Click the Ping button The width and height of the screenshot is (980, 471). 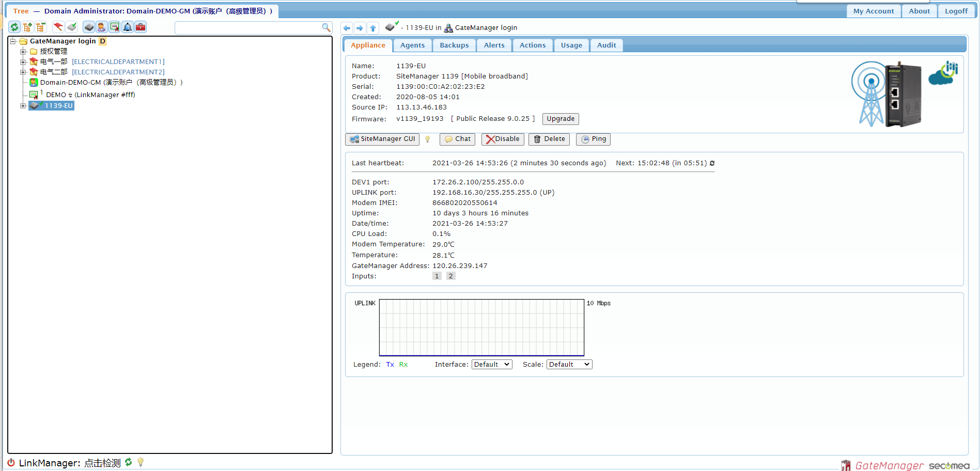point(593,139)
